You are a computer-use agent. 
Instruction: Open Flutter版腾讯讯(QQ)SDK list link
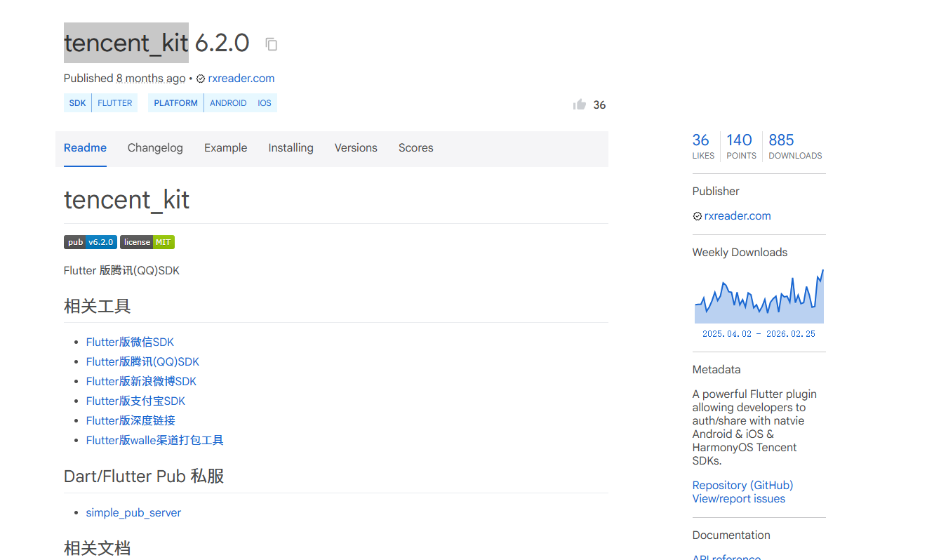click(142, 362)
